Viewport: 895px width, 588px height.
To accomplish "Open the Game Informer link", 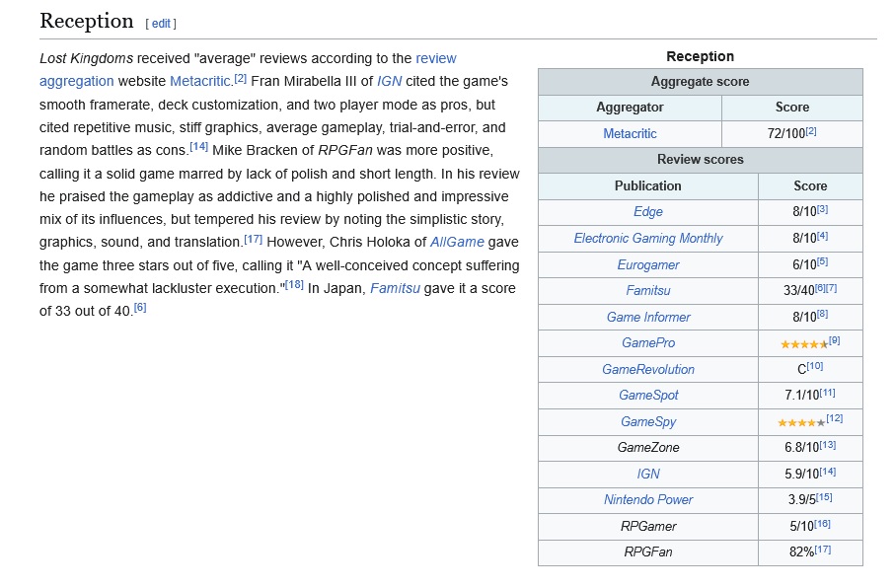I will tap(648, 317).
